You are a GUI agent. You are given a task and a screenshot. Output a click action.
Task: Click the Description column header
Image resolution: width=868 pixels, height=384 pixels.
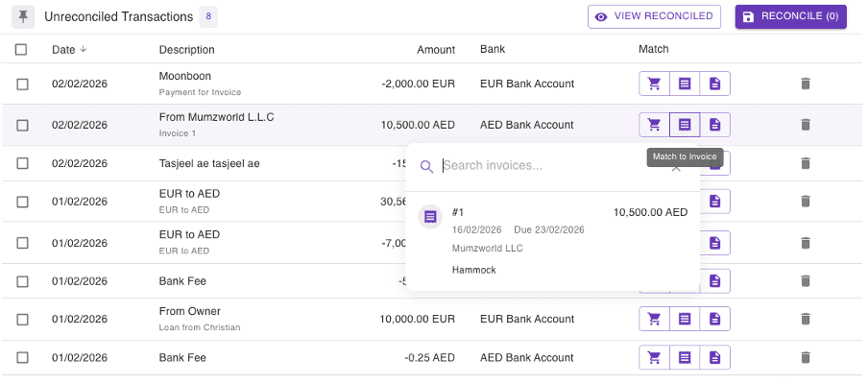(186, 50)
